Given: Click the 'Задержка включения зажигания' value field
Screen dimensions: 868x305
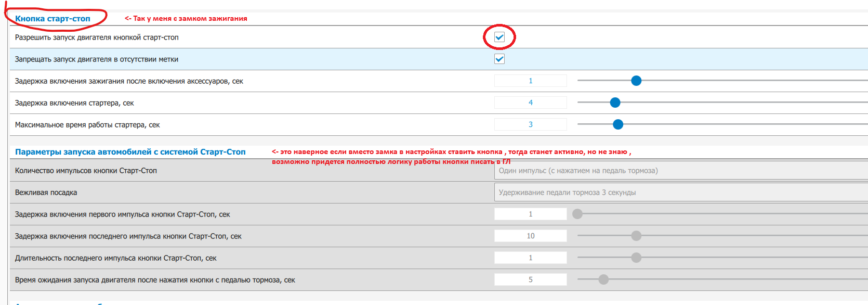Looking at the screenshot, I should [530, 81].
